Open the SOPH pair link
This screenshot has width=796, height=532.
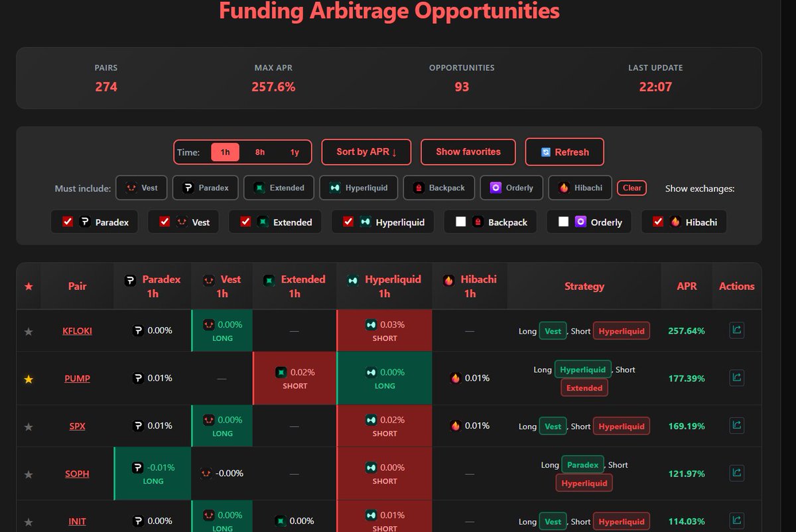[77, 474]
